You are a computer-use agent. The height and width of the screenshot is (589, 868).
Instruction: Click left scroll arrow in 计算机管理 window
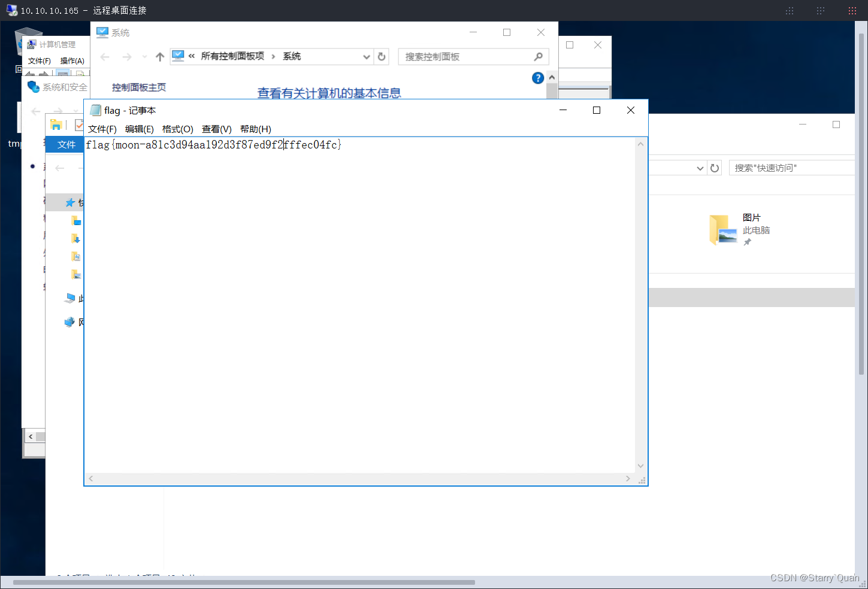(x=31, y=437)
